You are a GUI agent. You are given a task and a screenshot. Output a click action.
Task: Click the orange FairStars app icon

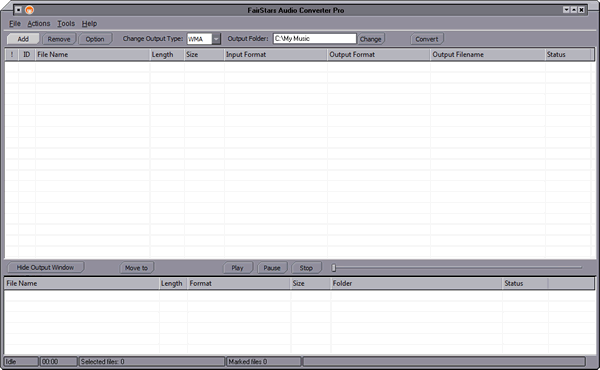click(29, 10)
